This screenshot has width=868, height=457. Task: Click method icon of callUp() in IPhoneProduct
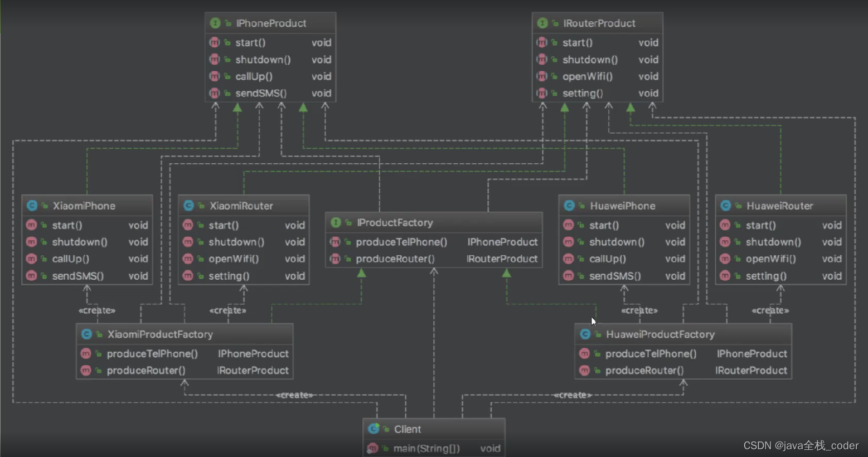point(215,76)
